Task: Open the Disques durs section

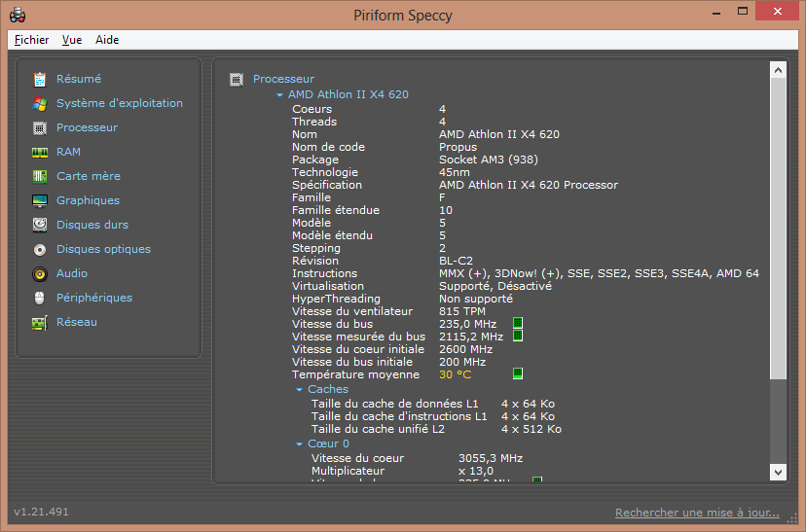Action: click(92, 225)
